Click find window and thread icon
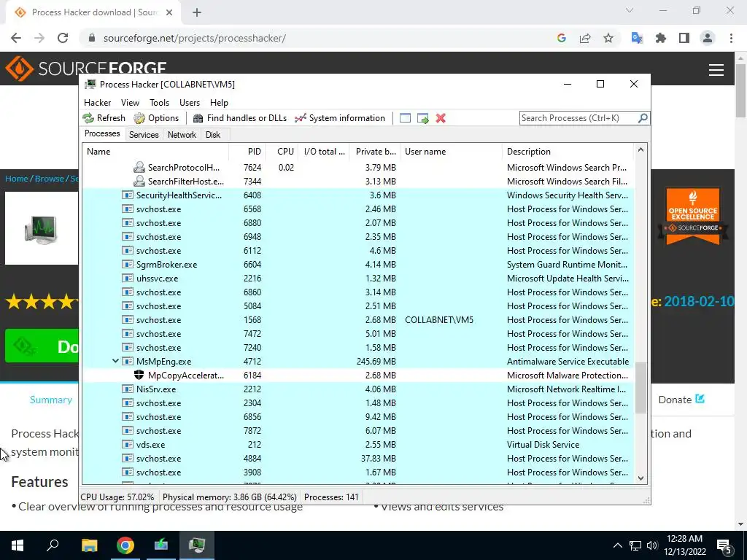The width and height of the screenshot is (747, 560). pos(422,118)
